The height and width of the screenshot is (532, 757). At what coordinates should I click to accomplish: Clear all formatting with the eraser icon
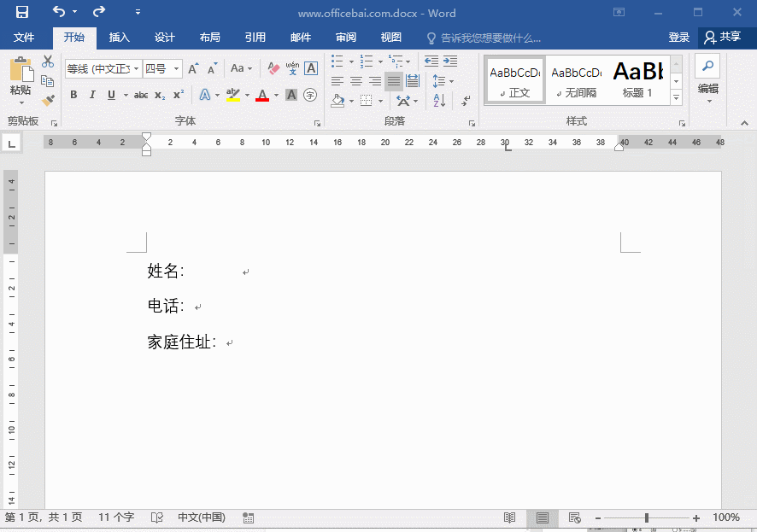point(273,68)
